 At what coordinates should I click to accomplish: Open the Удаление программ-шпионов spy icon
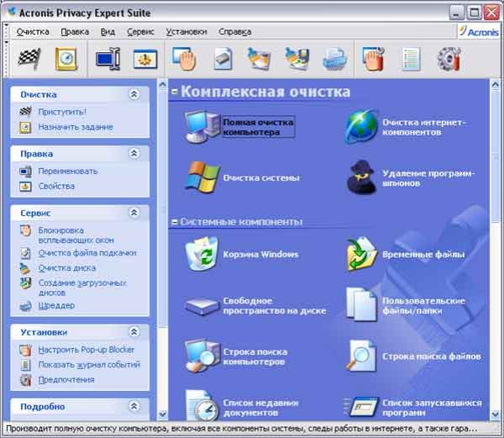click(x=361, y=177)
